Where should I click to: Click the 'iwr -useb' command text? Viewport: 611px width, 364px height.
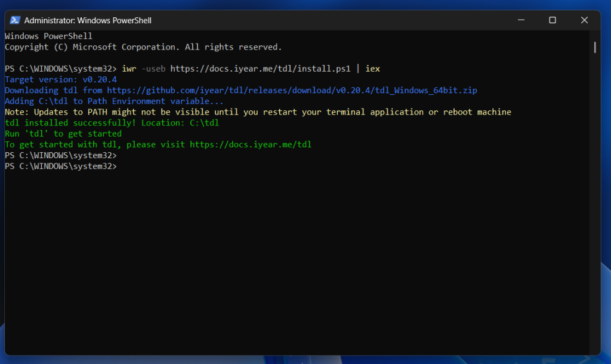click(x=143, y=69)
